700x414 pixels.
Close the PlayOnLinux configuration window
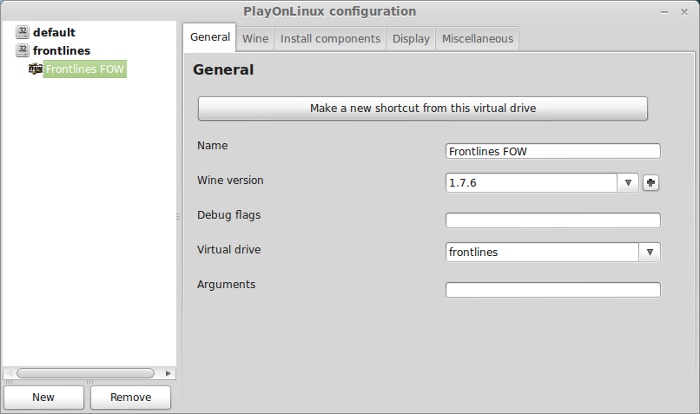[x=684, y=12]
